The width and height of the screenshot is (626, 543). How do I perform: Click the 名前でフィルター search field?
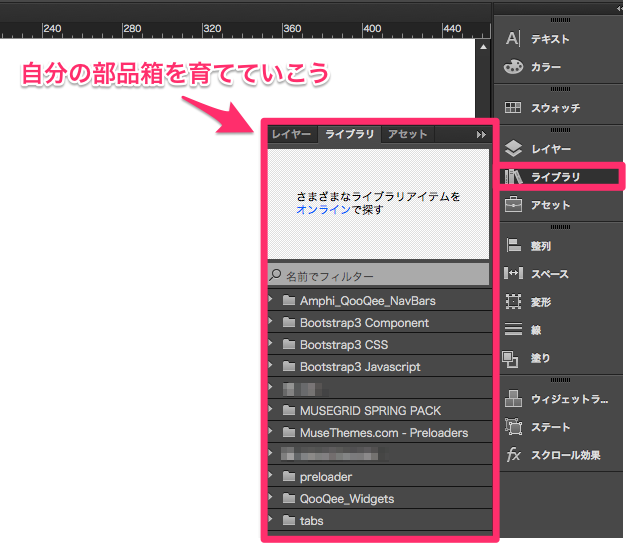coord(378,275)
